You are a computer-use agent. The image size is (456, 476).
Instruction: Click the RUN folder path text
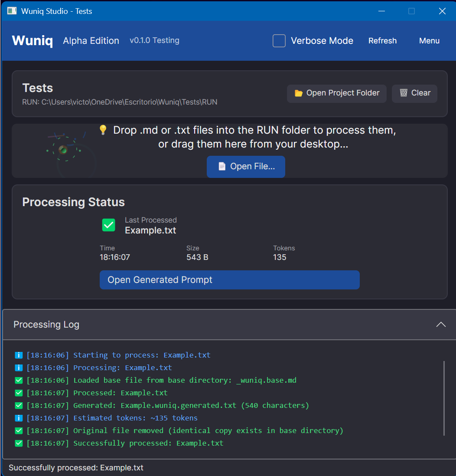pyautogui.click(x=120, y=102)
